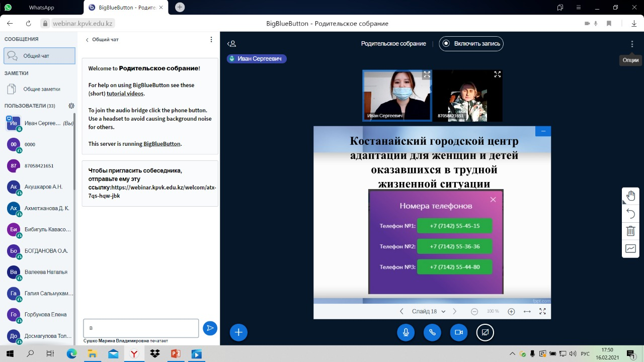This screenshot has width=644, height=362.
Task: Click phone number +7 (7142) 55-44-80
Action: (455, 267)
